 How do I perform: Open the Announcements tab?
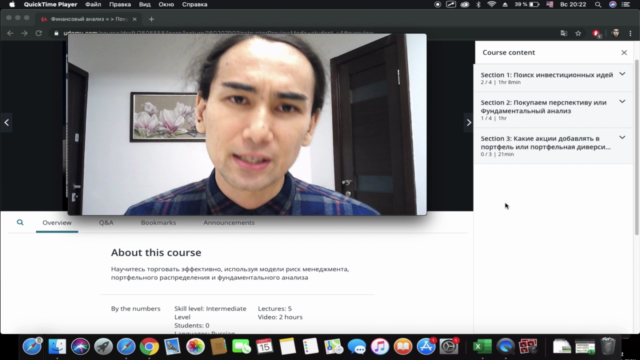[x=229, y=222]
